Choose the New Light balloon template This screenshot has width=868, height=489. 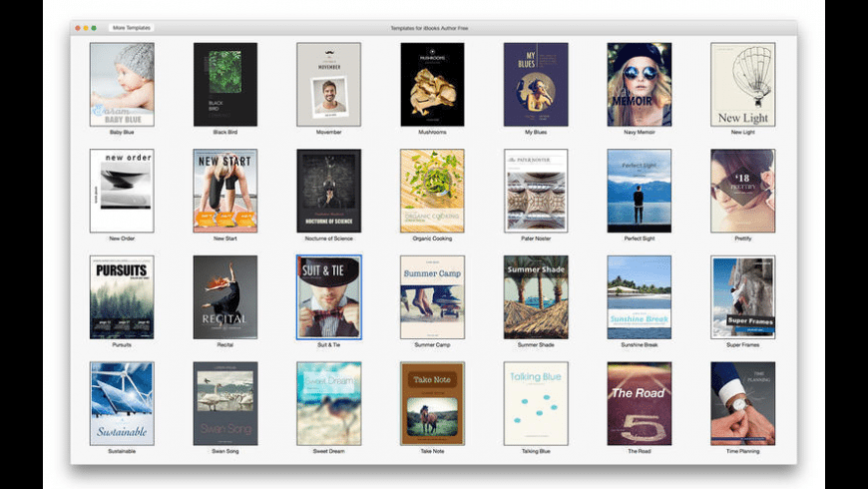pyautogui.click(x=743, y=84)
